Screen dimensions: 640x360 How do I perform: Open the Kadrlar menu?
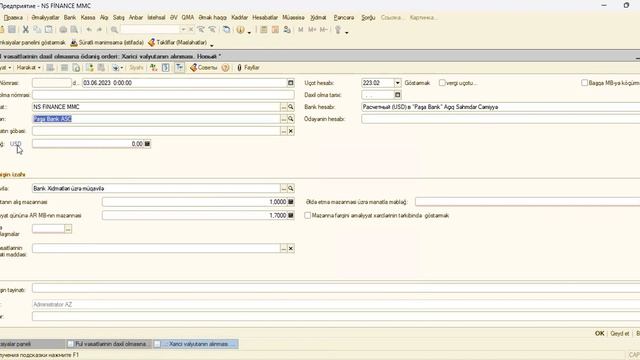pos(239,18)
